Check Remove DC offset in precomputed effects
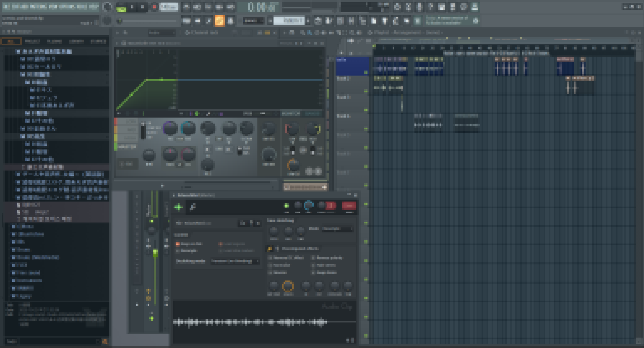Screen dimensions: 644x348 [270, 258]
